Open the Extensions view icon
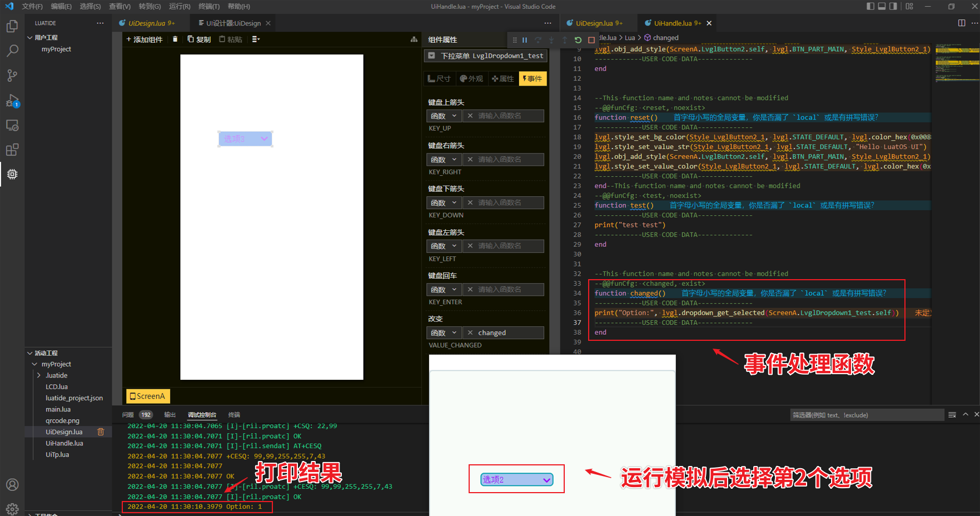This screenshot has height=516, width=980. coord(12,149)
